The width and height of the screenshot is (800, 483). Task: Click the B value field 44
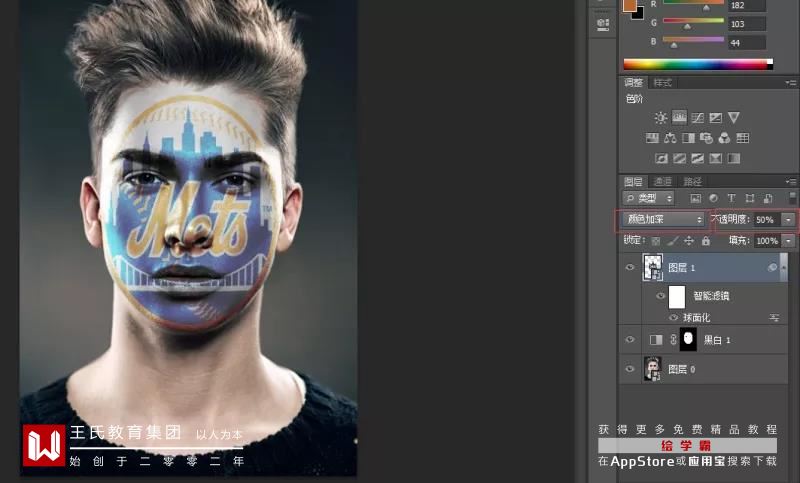[747, 43]
